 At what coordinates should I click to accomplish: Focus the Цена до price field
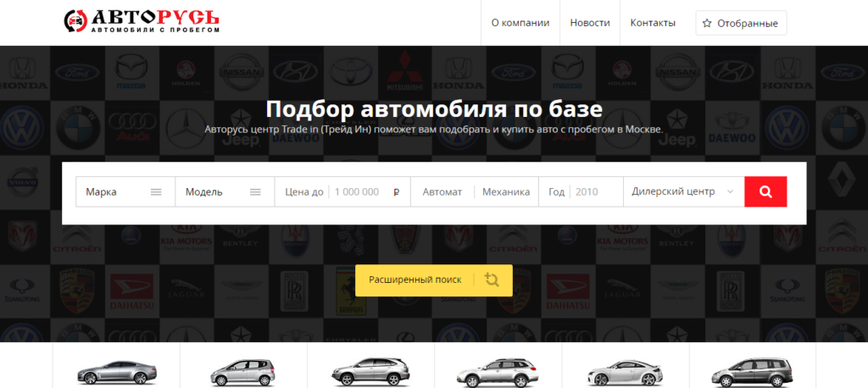click(342, 192)
